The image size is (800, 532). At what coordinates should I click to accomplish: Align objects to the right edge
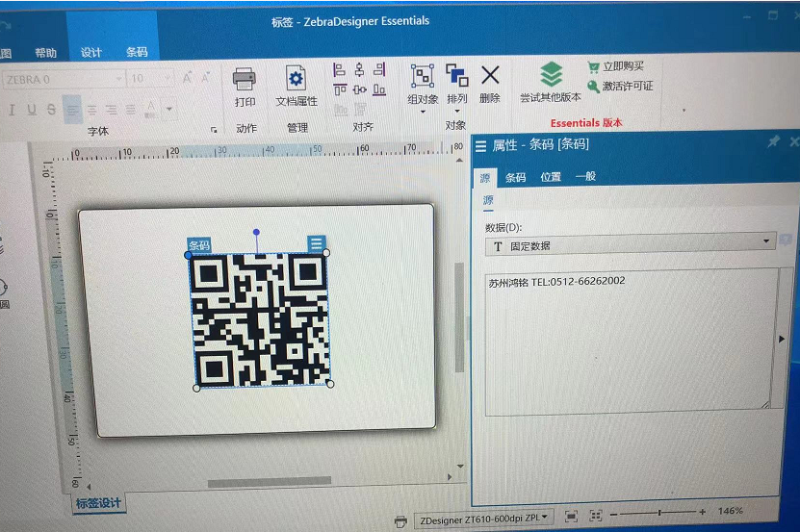[379, 68]
